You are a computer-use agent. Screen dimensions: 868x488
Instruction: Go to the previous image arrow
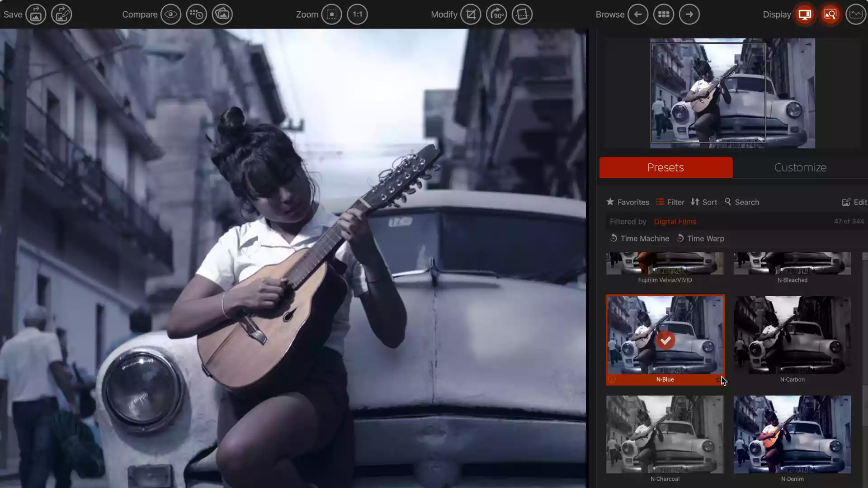[638, 14]
